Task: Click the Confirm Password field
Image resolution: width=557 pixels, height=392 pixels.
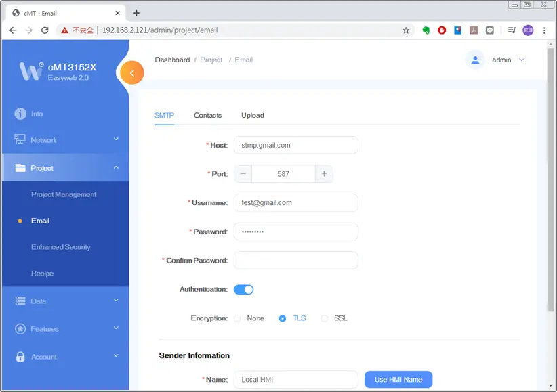Action: (296, 260)
